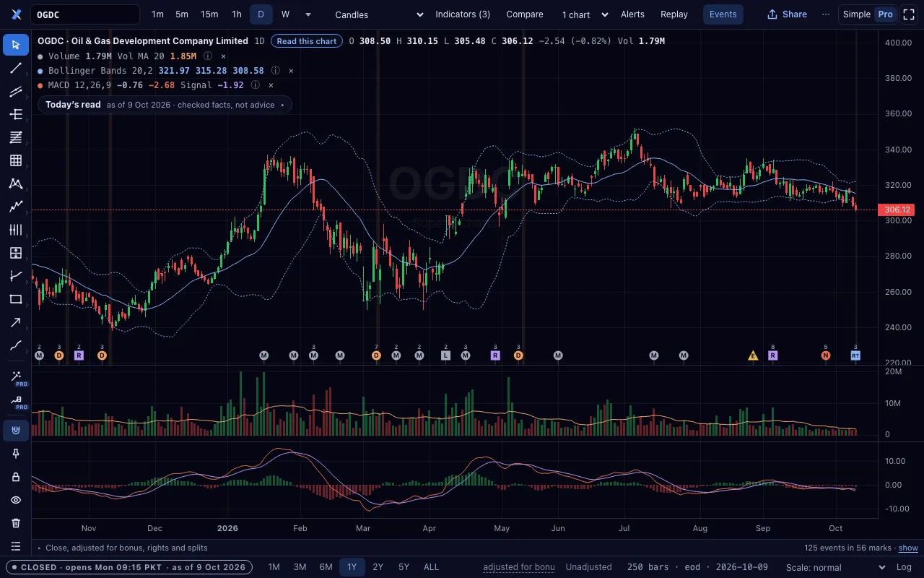The image size is (924, 578).
Task: Select the grid table drawing tool
Action: (x=16, y=160)
